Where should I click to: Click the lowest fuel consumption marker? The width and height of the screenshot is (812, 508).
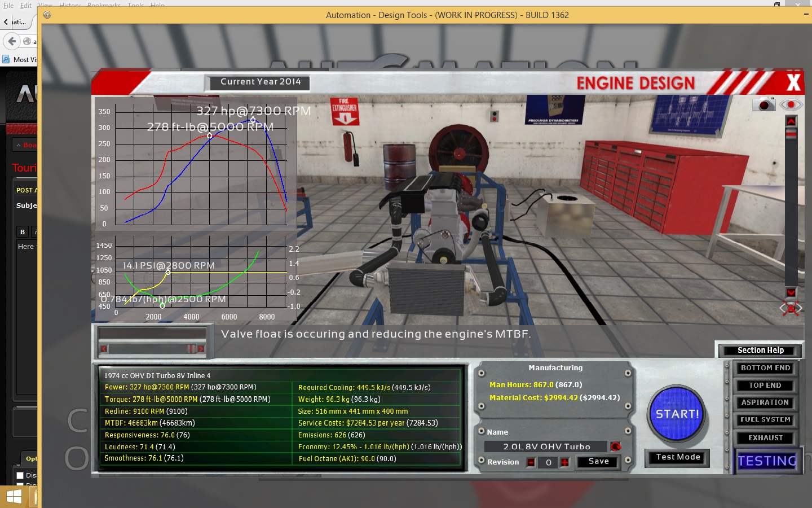coord(162,305)
